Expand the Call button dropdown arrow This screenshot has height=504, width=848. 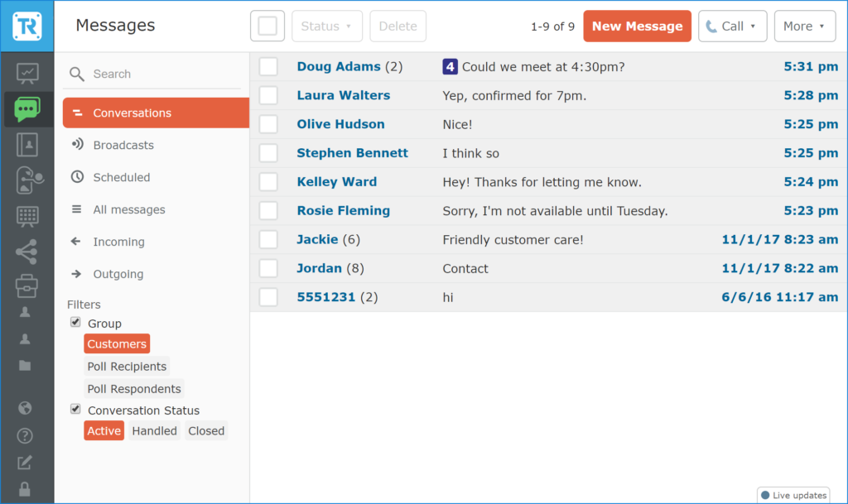point(754,26)
